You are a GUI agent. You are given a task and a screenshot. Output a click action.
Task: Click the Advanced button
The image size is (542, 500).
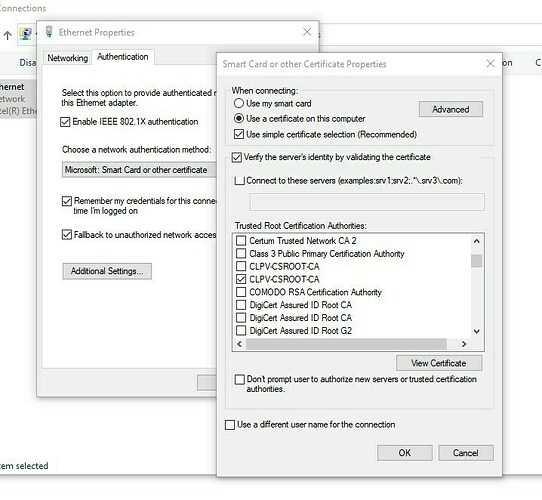451,109
